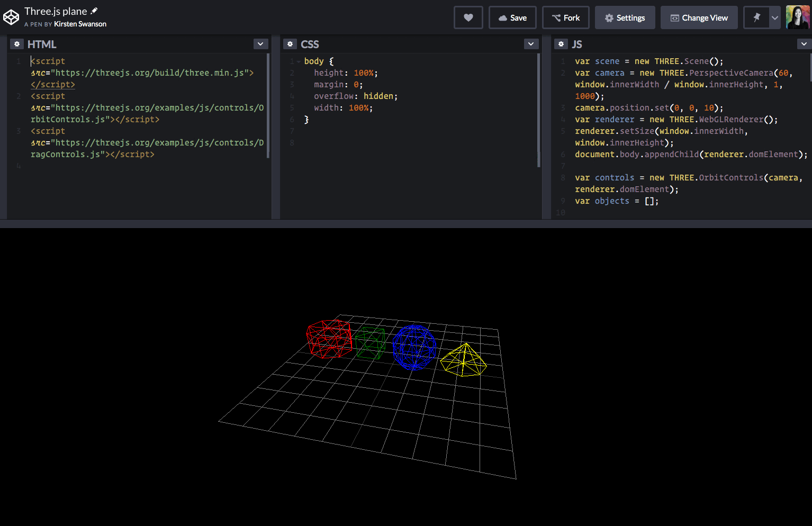The width and height of the screenshot is (812, 526).
Task: Collapse the CSS body rule fold arrow
Action: 299,61
